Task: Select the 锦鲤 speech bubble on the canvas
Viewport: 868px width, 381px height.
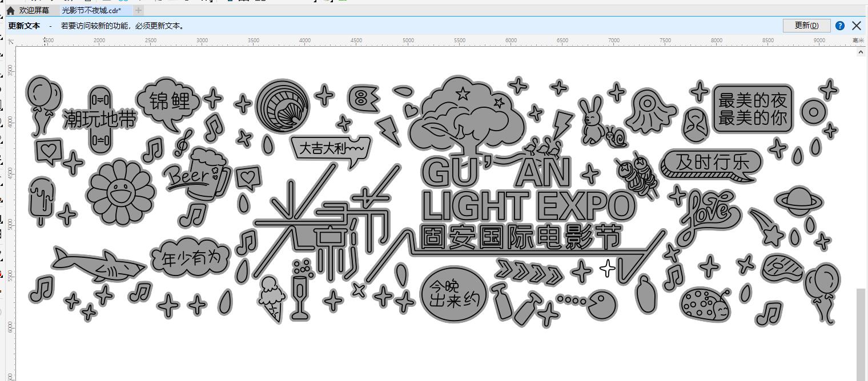Action: tap(169, 104)
